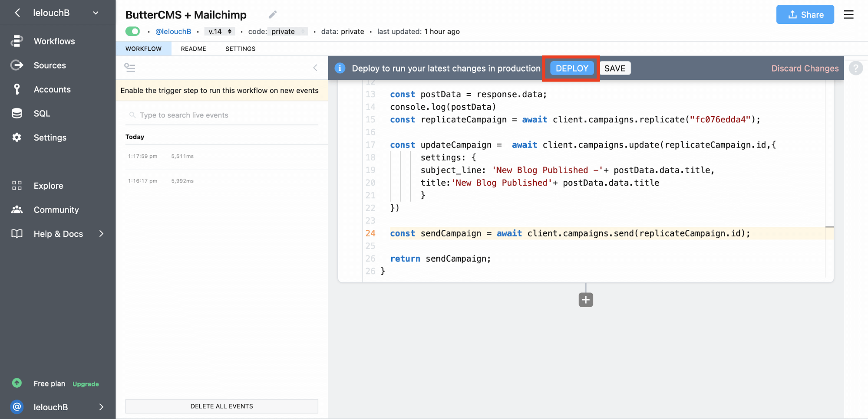The width and height of the screenshot is (868, 419).
Task: Click the return sendCampaign line
Action: [440, 259]
